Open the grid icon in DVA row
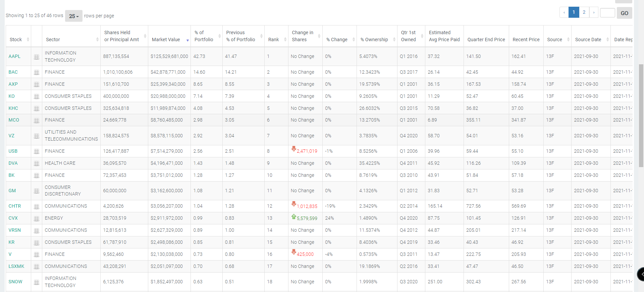Viewport: 644px width, 292px height. (37, 163)
